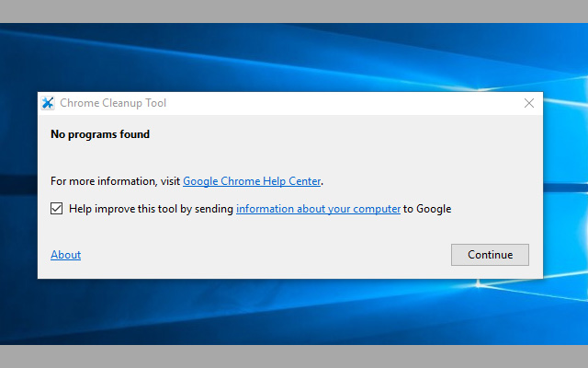Click the gray bar beneath the desktop

pos(294,357)
